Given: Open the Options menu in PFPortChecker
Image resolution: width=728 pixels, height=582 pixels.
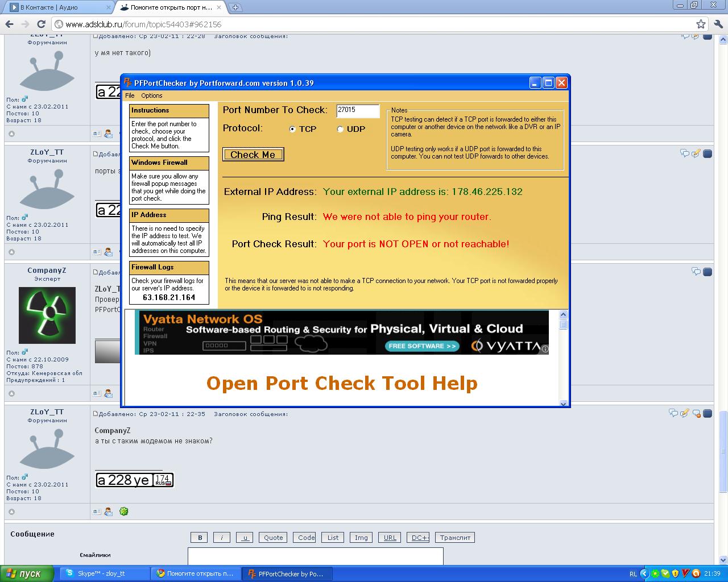Looking at the screenshot, I should click(x=152, y=95).
